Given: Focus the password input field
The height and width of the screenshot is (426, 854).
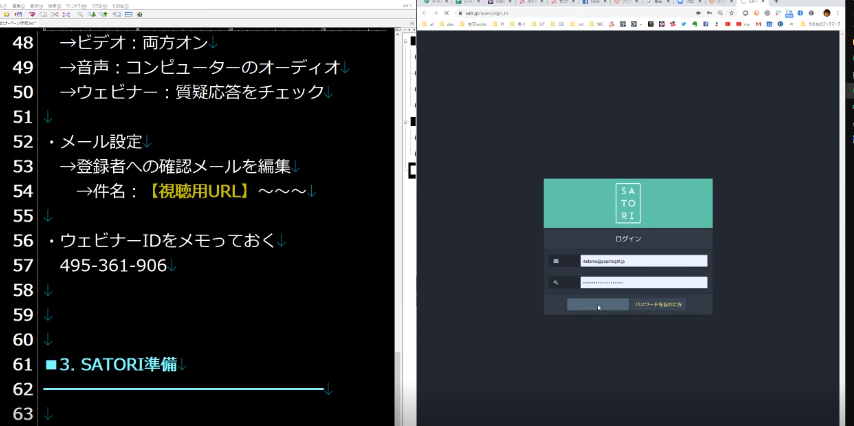Looking at the screenshot, I should point(643,283).
